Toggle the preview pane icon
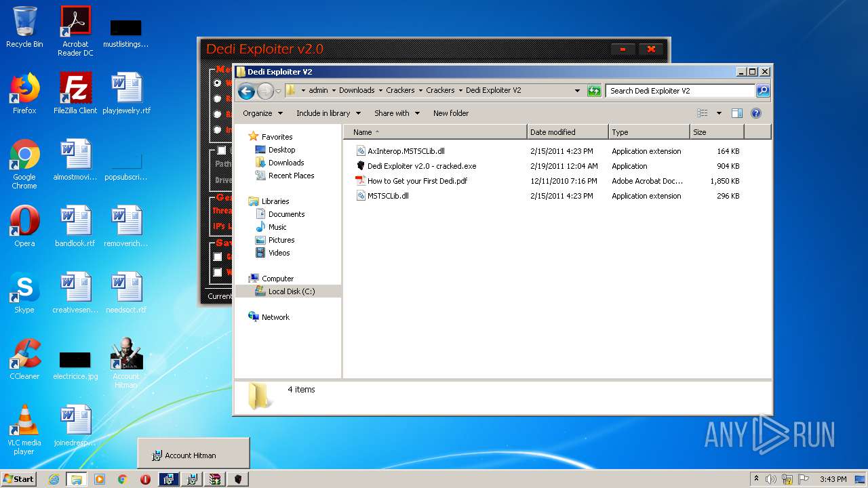 point(737,113)
